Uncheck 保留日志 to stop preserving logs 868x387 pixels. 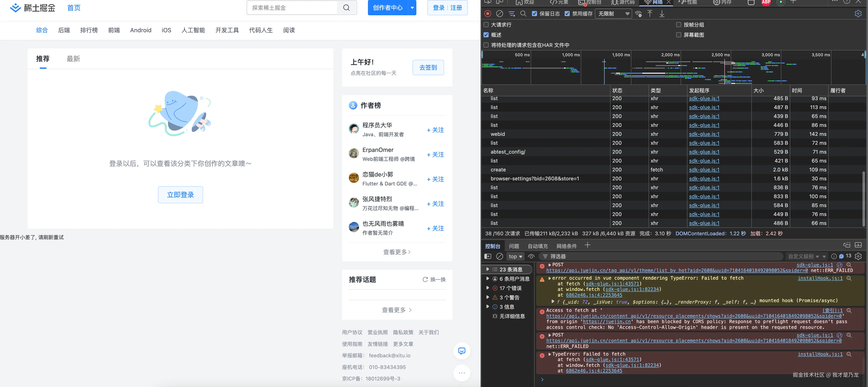pyautogui.click(x=534, y=14)
